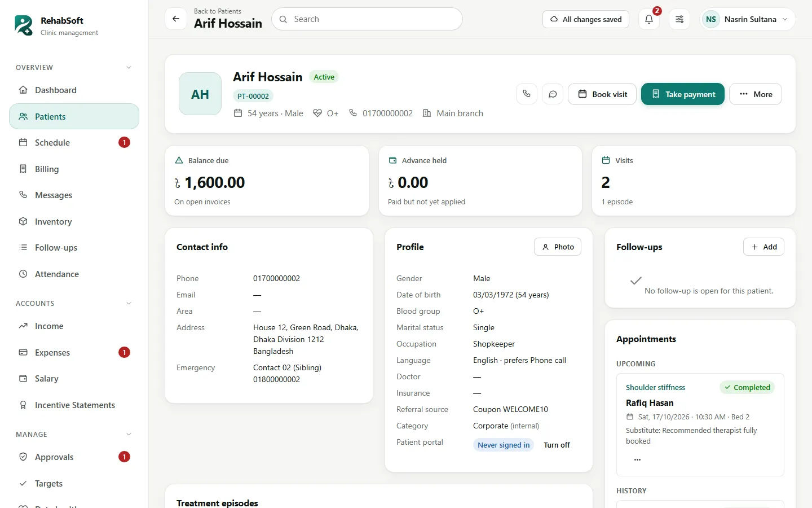
Task: Collapse the Accounts section
Action: click(129, 304)
